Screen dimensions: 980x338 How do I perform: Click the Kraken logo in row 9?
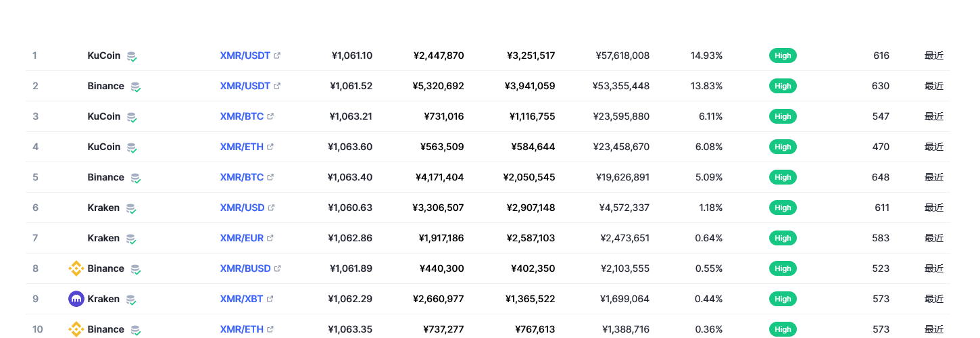pyautogui.click(x=76, y=299)
